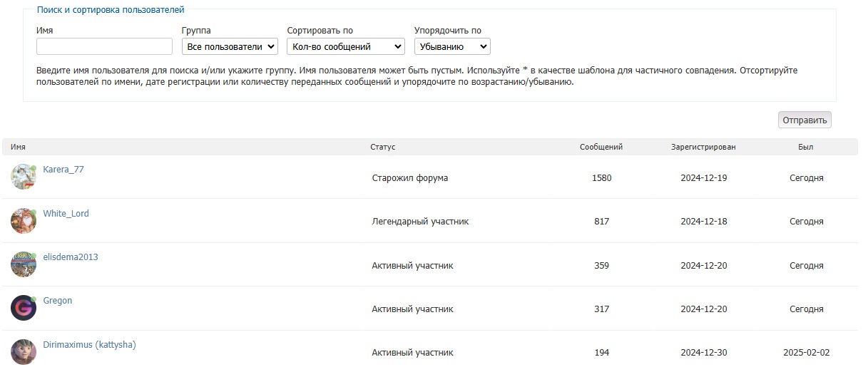Visit elisdema2013 profile link
The width and height of the screenshot is (868, 367).
71,257
